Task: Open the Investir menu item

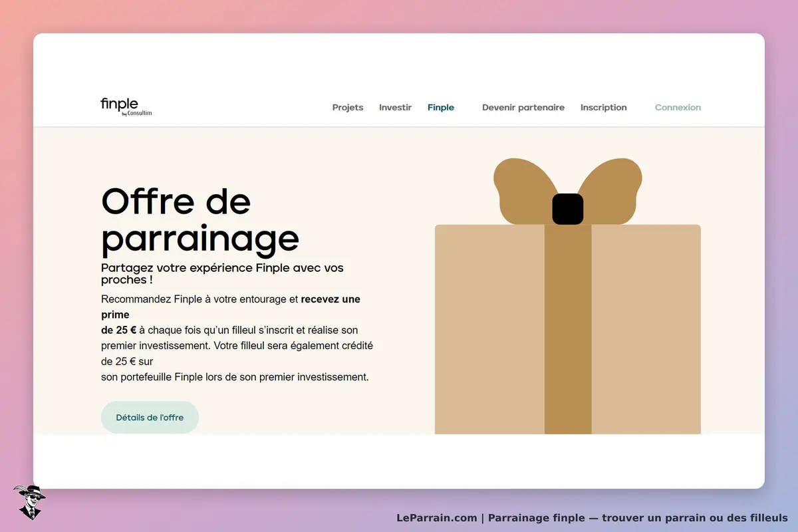Action: 395,107
